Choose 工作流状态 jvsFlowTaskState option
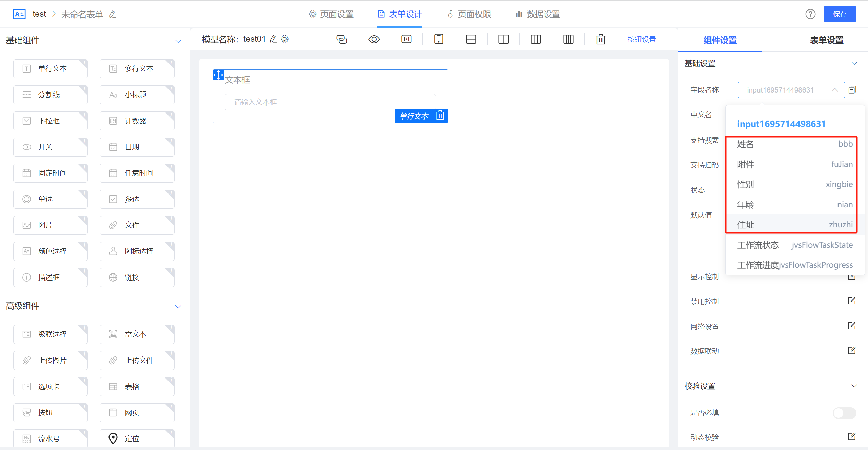Viewport: 868px width, 450px height. coord(795,245)
